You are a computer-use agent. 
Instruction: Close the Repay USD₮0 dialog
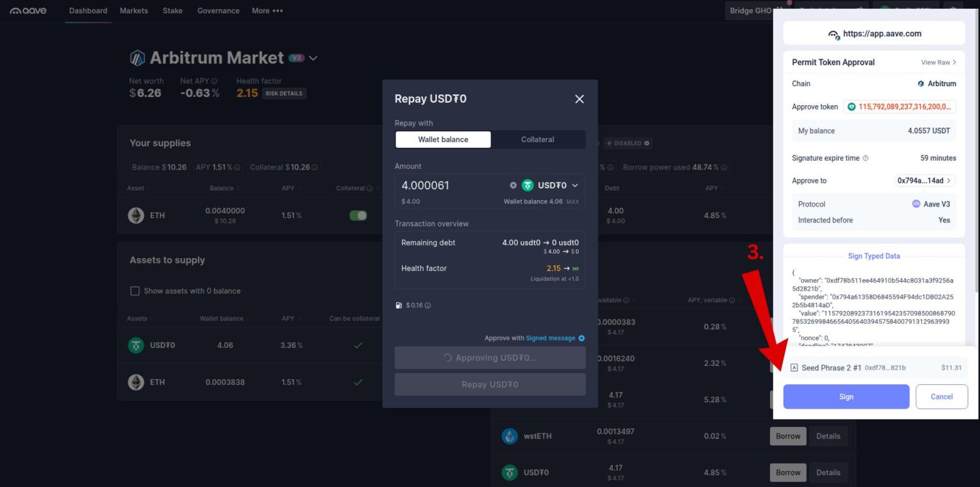click(579, 99)
